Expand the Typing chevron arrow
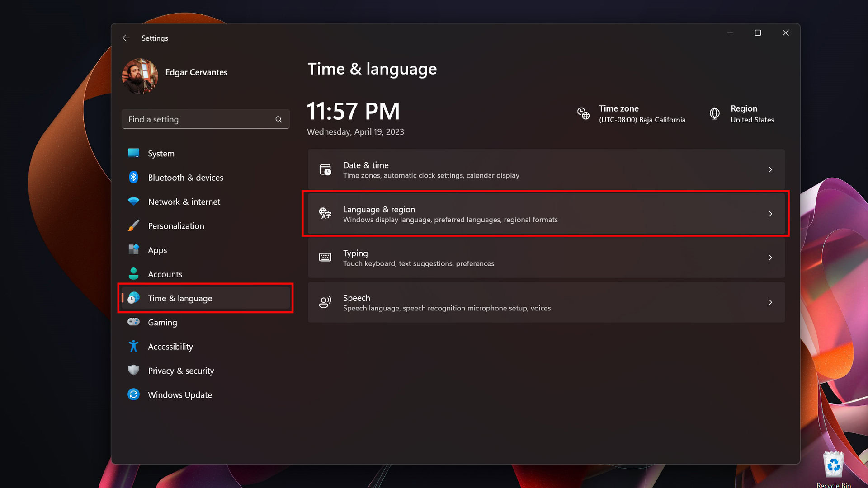The width and height of the screenshot is (868, 488). click(x=770, y=258)
